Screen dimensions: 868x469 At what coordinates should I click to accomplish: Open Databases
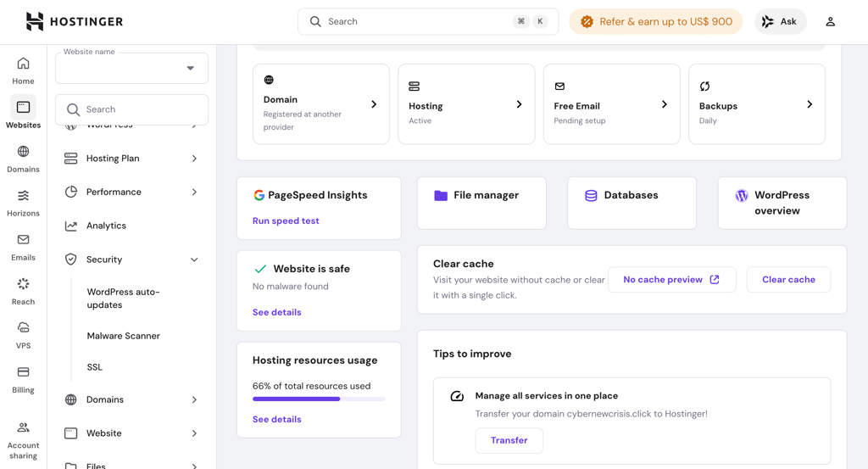(632, 203)
